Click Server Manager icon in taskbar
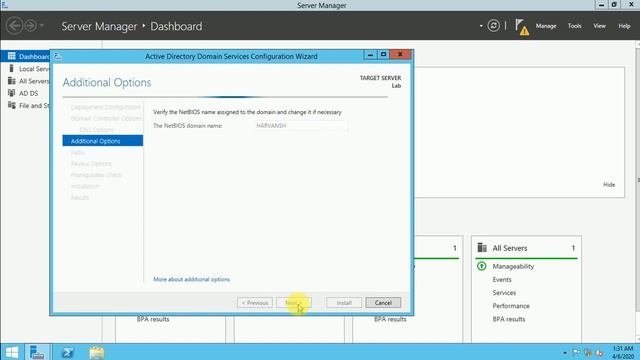 37,352
